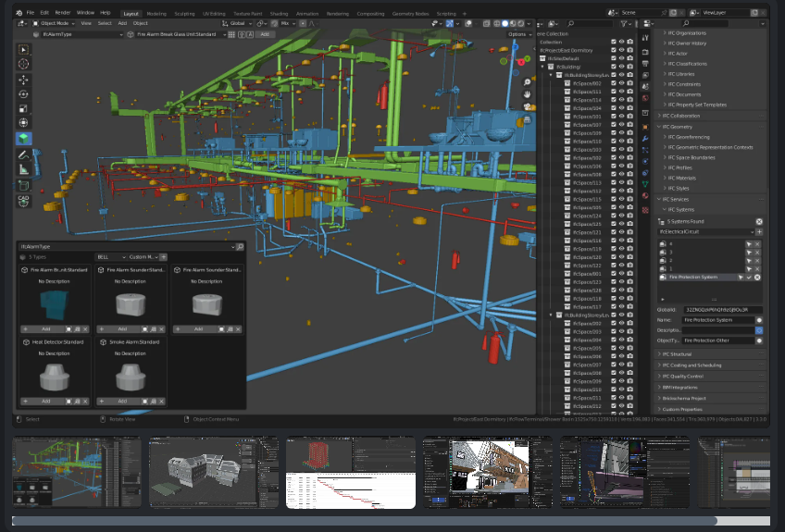Toggle camera view in the viewport
Image resolution: width=785 pixels, height=532 pixels.
coord(527,107)
